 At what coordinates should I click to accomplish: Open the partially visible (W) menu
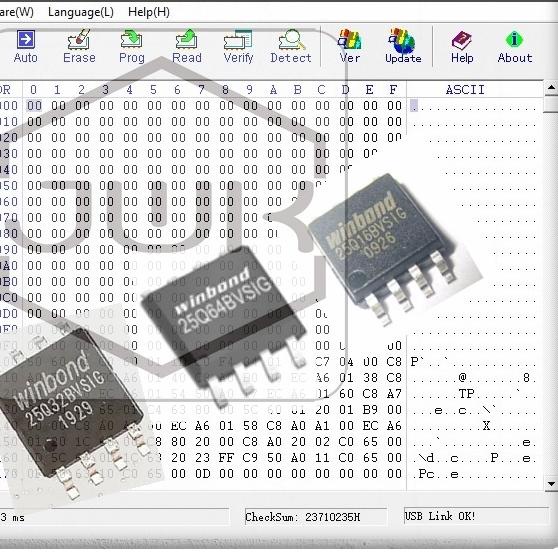coord(16,12)
